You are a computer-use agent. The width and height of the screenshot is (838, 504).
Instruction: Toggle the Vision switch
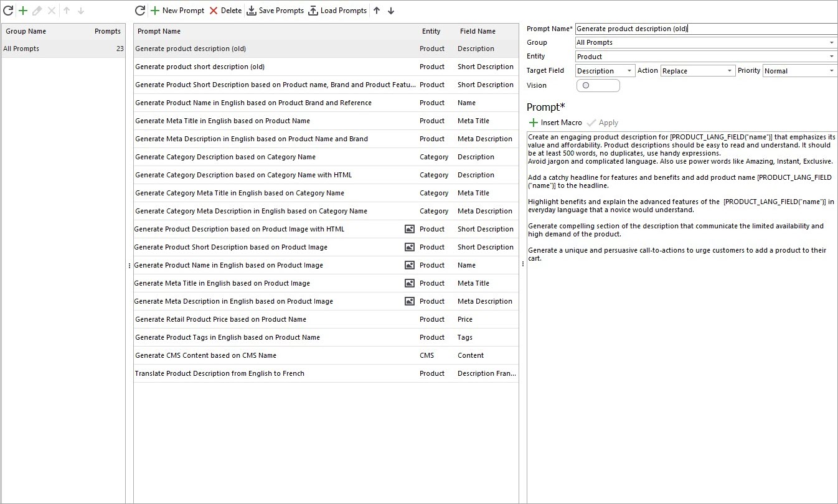(x=598, y=85)
